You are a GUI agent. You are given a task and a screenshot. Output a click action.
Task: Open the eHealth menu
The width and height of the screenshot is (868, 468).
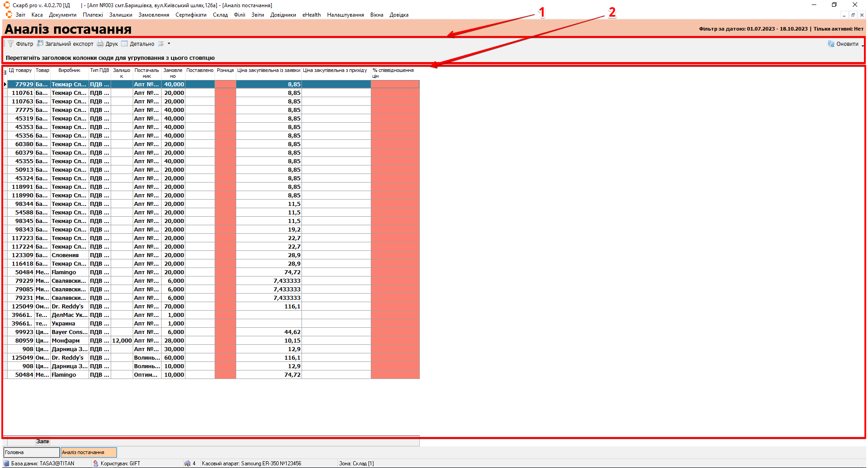[x=311, y=15]
